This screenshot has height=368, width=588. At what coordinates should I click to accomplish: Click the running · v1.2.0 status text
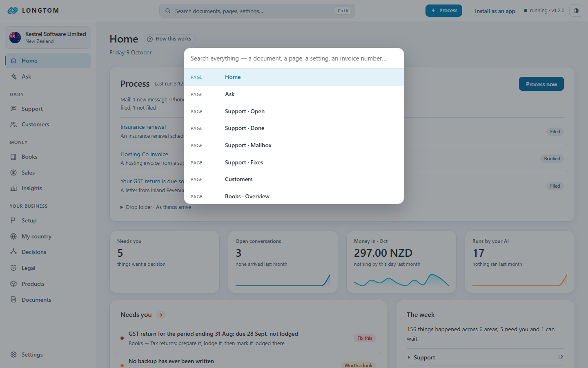point(547,11)
